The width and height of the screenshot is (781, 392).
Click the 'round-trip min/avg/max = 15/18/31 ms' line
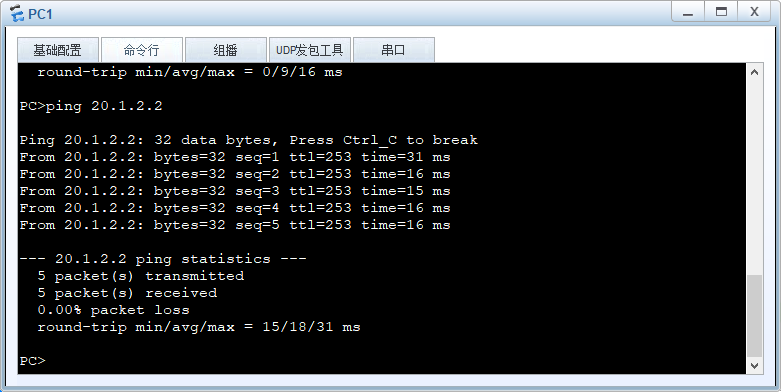point(199,327)
